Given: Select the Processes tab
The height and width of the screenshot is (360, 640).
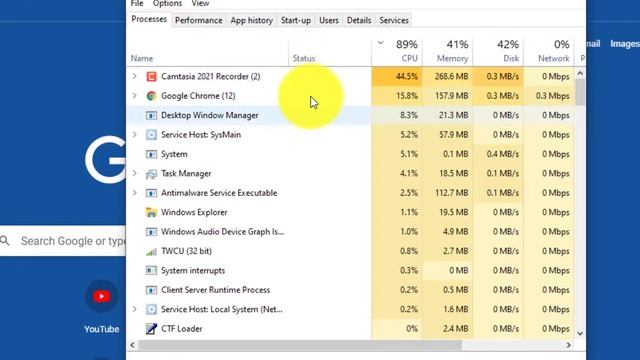Looking at the screenshot, I should 149,19.
